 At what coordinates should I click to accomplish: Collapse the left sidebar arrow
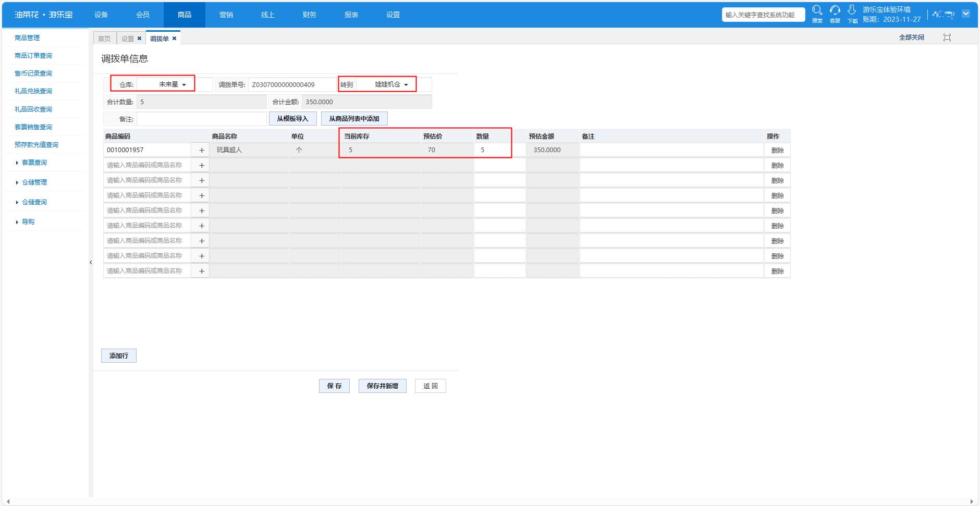pos(91,262)
